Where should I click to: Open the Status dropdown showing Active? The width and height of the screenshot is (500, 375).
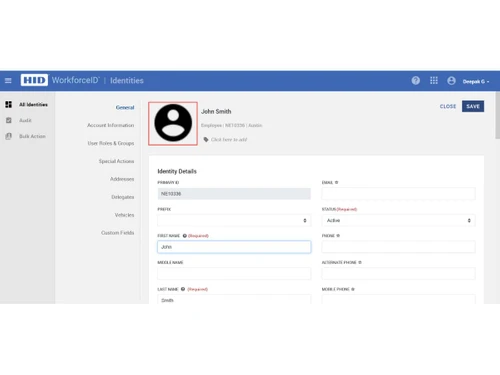click(x=398, y=220)
